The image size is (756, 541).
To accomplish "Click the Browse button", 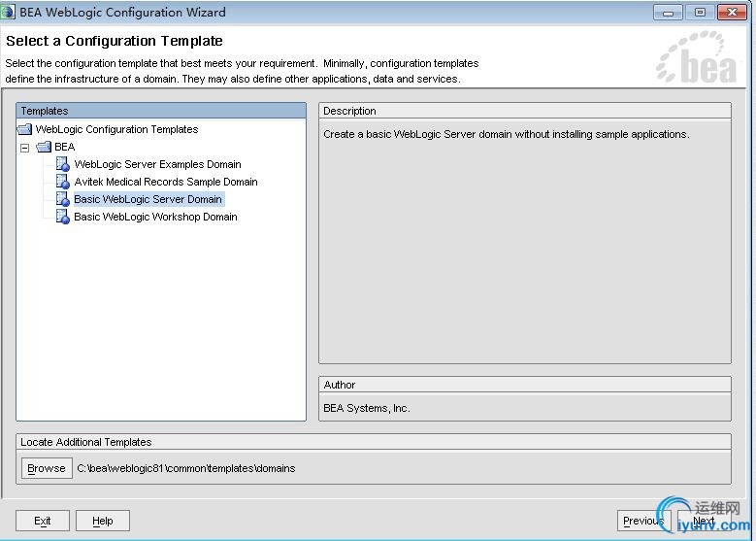I will pos(47,468).
